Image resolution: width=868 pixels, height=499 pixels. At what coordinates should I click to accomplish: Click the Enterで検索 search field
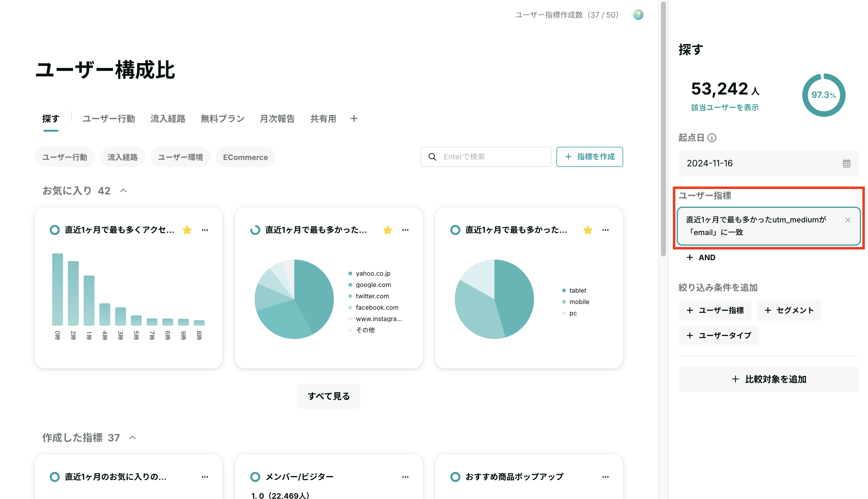pyautogui.click(x=486, y=157)
